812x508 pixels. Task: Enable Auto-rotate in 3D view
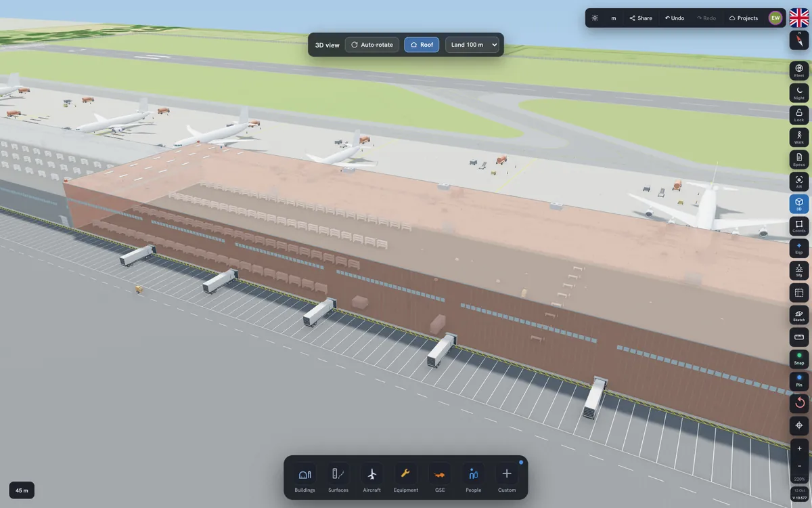click(372, 45)
